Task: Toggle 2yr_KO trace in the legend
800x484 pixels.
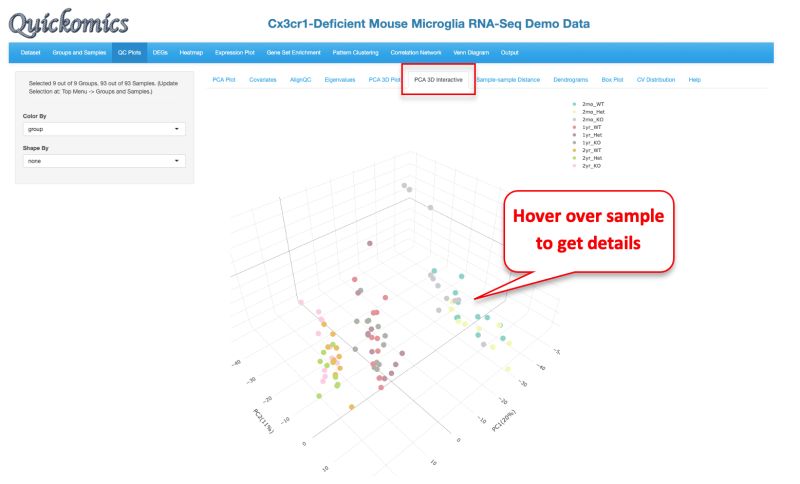Action: click(x=588, y=166)
